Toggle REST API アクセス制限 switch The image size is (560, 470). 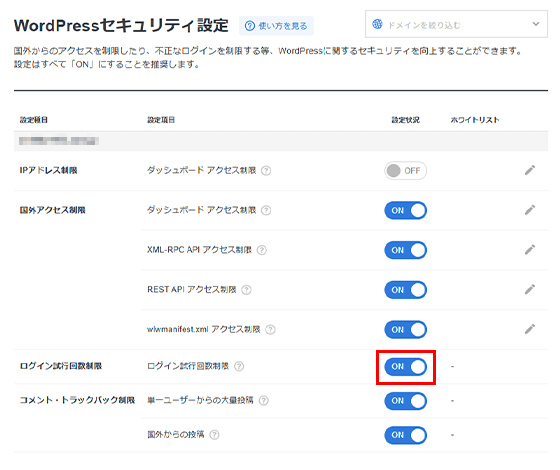[405, 290]
